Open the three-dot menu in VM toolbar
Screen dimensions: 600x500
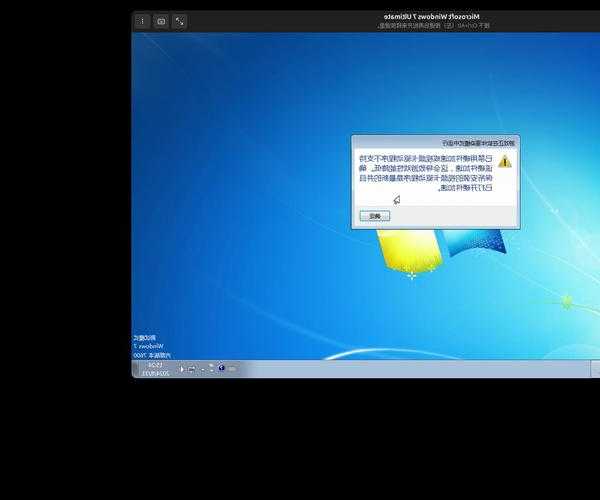141,20
